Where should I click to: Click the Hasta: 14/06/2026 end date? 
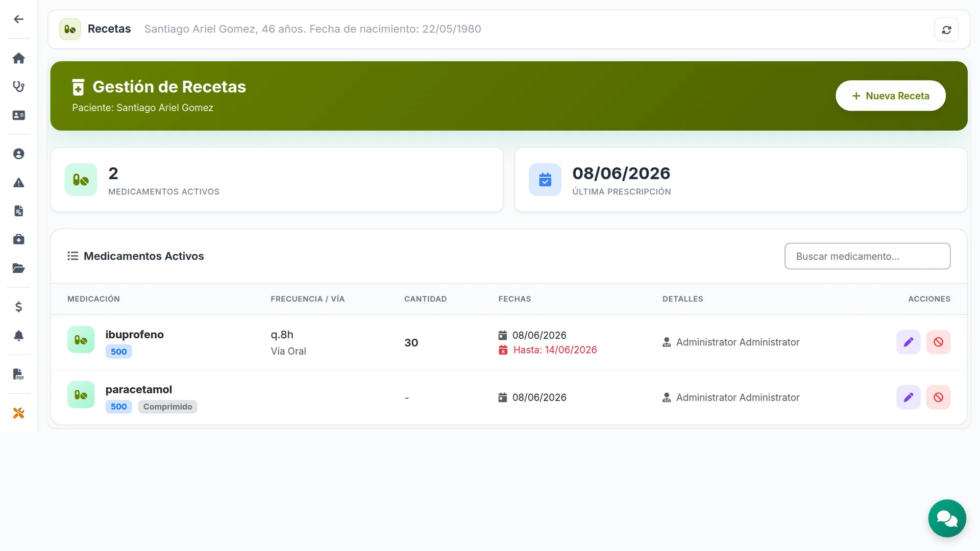555,350
